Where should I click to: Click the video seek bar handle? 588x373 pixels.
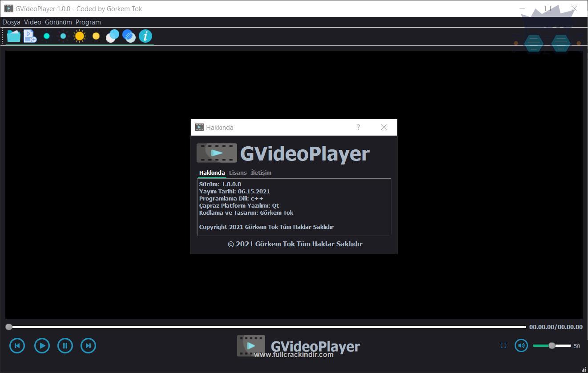point(9,327)
